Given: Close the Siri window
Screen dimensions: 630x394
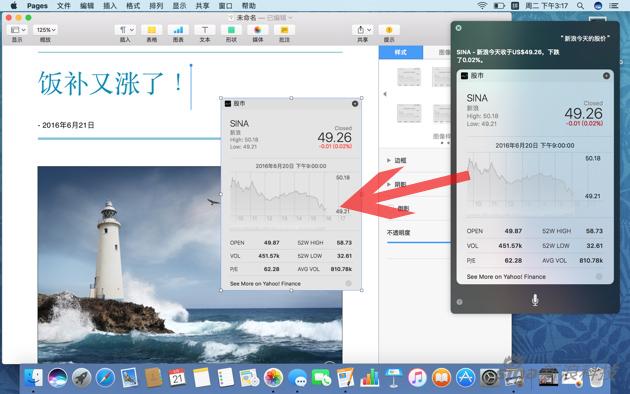Looking at the screenshot, I should [458, 28].
